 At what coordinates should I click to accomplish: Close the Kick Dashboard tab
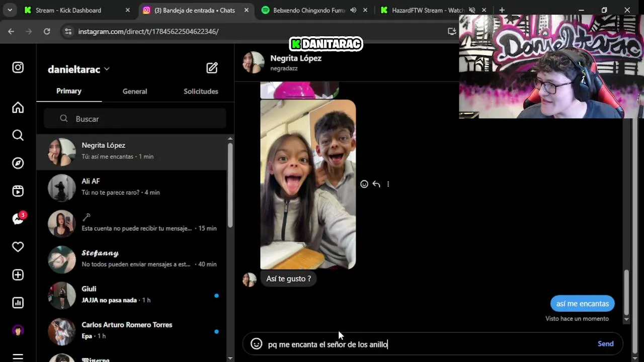click(128, 10)
